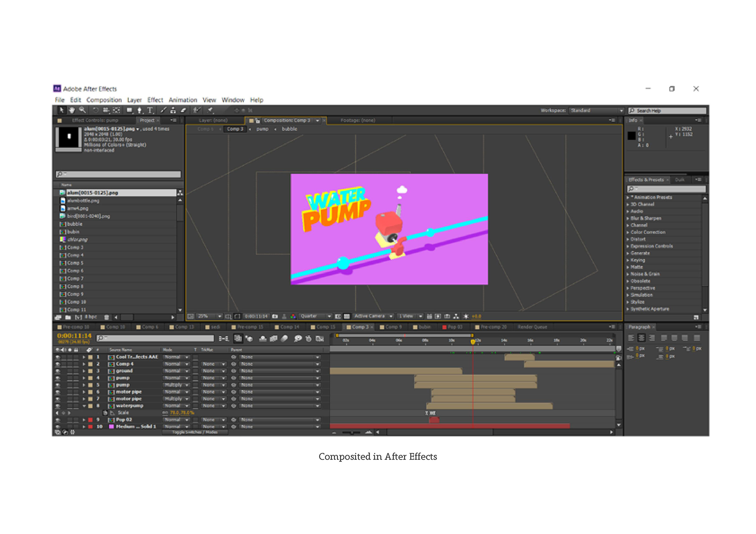This screenshot has height=534, width=756.
Task: Select the Zoom tool in toolbar
Action: (82, 110)
